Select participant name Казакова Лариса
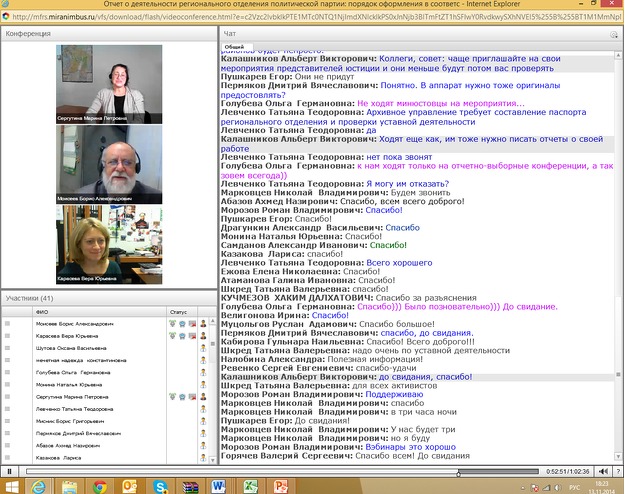 click(x=58, y=458)
